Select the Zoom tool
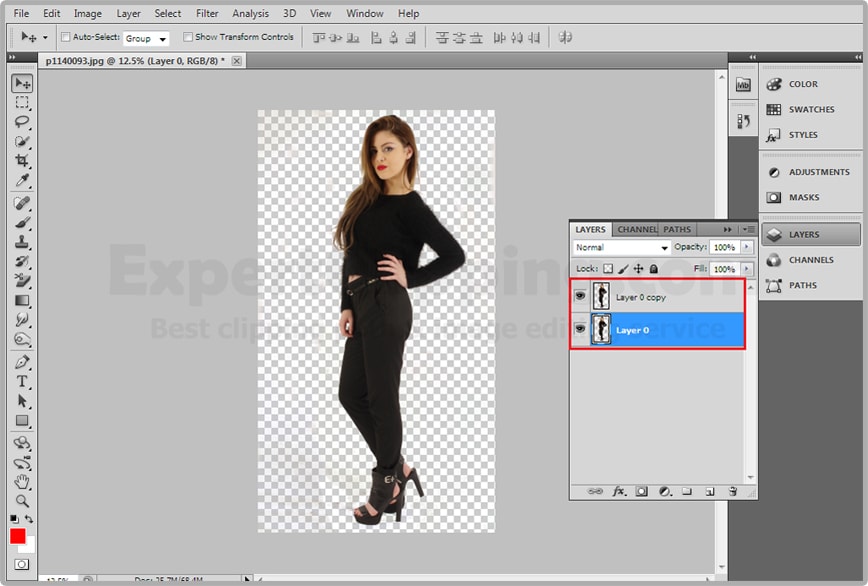The width and height of the screenshot is (868, 586). (22, 500)
